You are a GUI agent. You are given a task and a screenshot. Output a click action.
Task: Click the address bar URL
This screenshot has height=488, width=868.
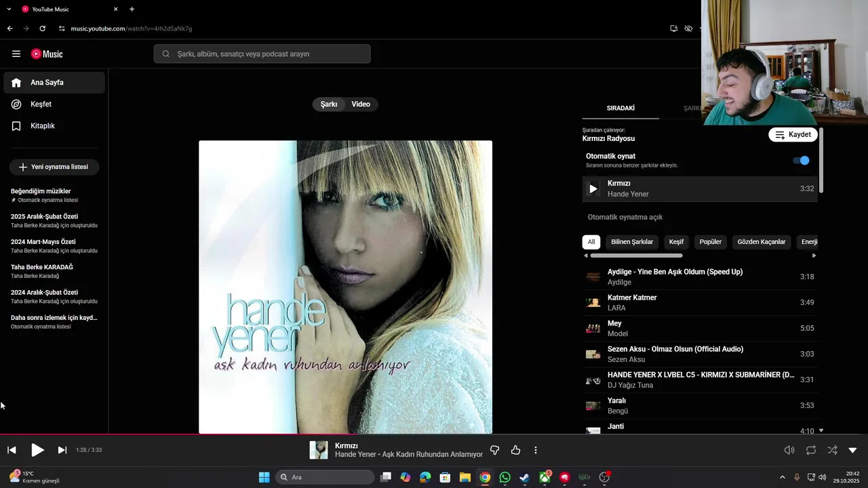point(132,28)
